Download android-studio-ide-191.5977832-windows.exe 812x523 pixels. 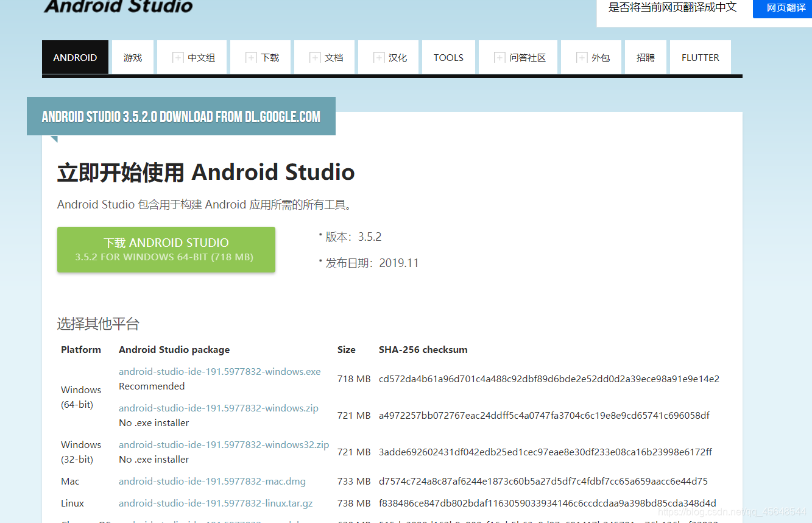point(220,372)
